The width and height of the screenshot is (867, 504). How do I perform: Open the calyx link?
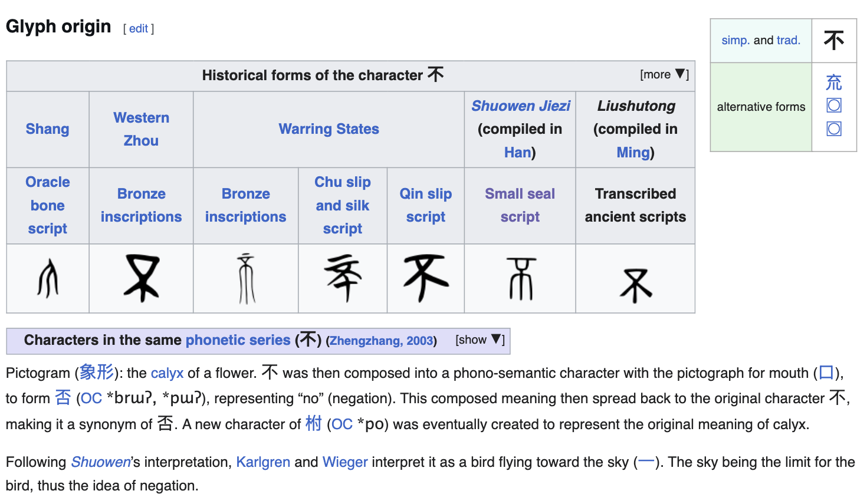tap(168, 373)
